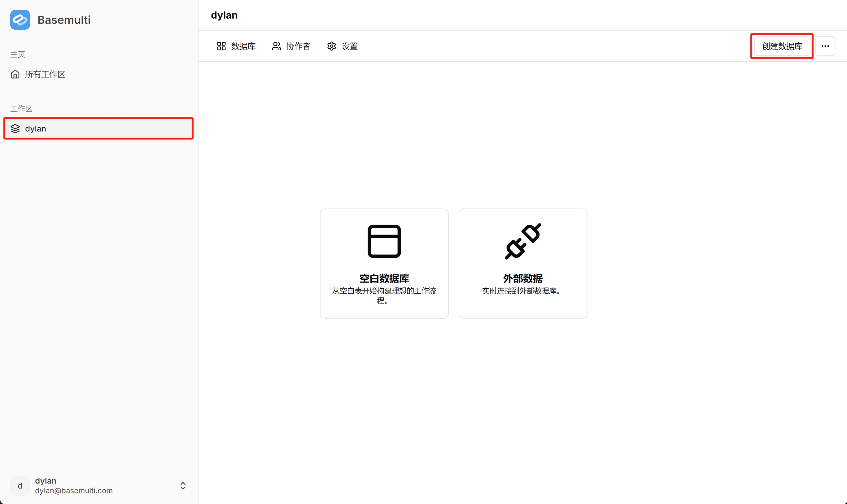This screenshot has width=847, height=504.
Task: Click the gear icon of 设置 tab
Action: [331, 46]
